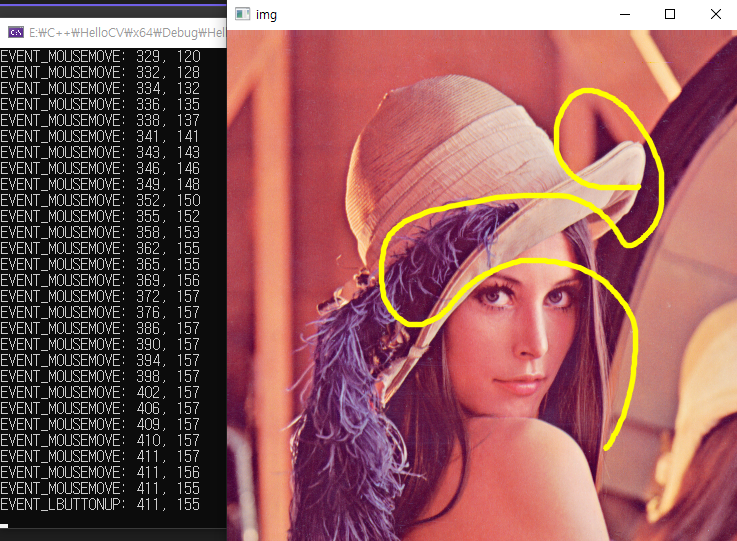This screenshot has height=541, width=737.
Task: Click console line EVENT_MOUSEMOVE: 376, 157
Action: coord(100,312)
